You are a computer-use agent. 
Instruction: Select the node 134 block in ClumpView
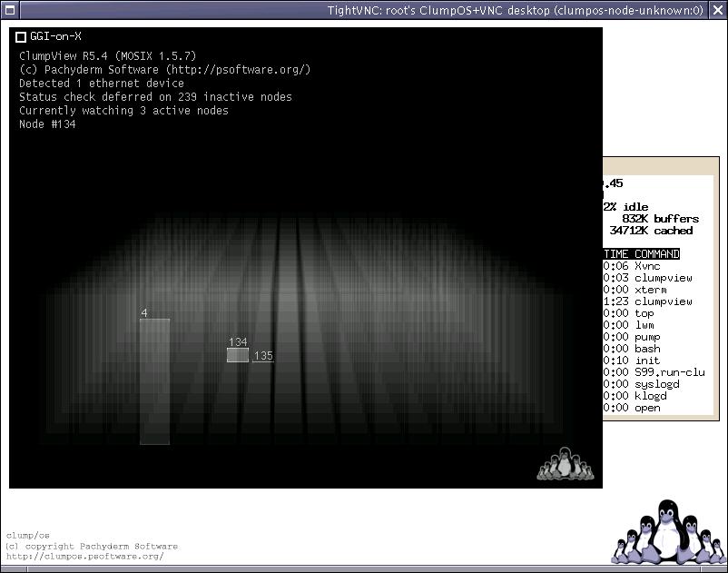[x=238, y=355]
